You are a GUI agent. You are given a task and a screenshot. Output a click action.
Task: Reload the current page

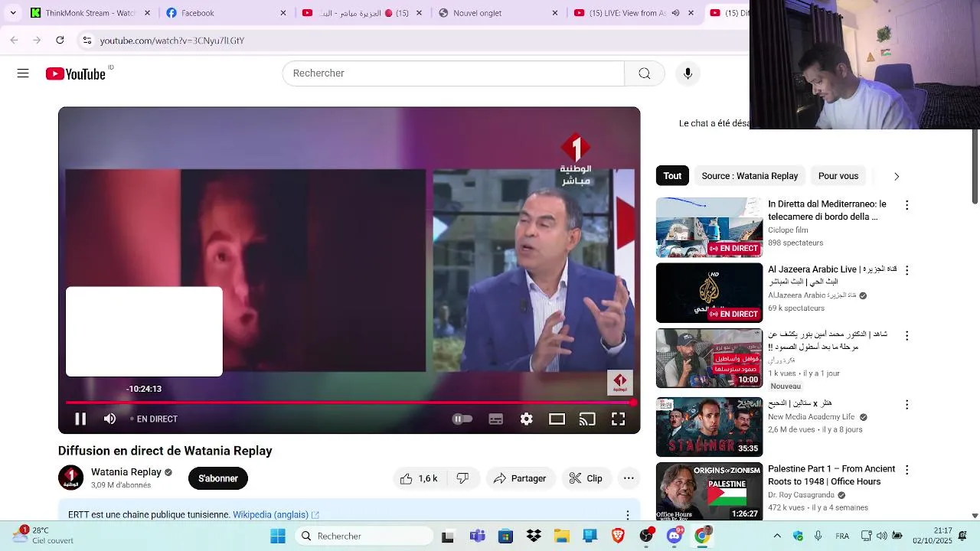[x=60, y=41]
